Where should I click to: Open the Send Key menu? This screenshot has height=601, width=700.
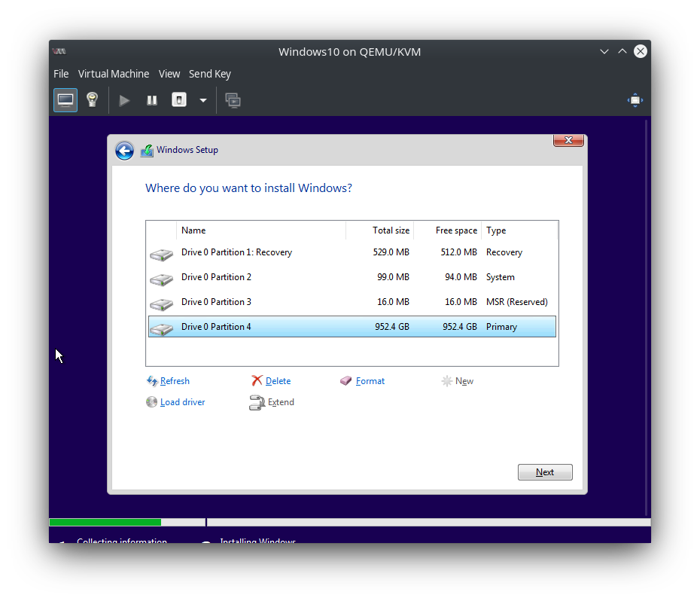point(210,74)
